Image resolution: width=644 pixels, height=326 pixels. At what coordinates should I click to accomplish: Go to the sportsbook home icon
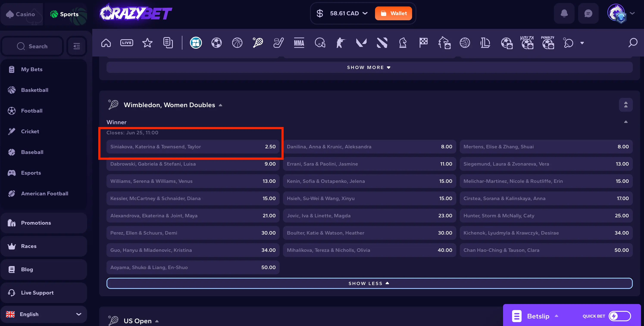[106, 43]
